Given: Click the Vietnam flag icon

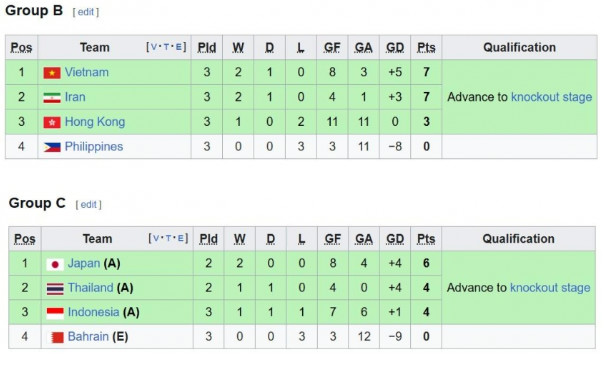Looking at the screenshot, I should [52, 72].
